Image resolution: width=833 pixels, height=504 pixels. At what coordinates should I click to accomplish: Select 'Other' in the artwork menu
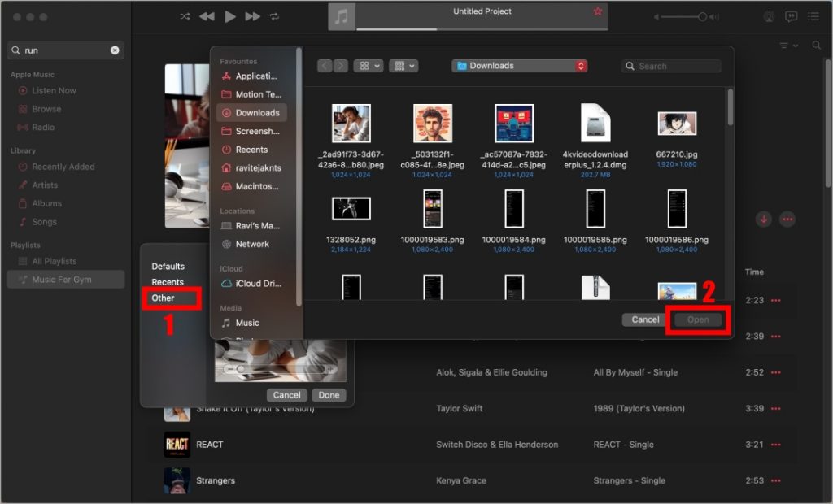164,298
